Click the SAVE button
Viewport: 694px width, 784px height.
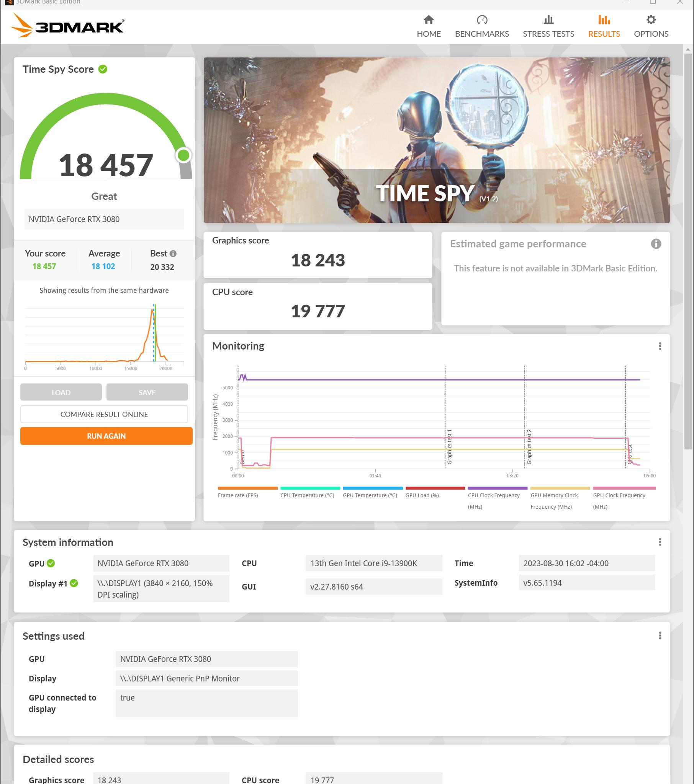pyautogui.click(x=147, y=392)
